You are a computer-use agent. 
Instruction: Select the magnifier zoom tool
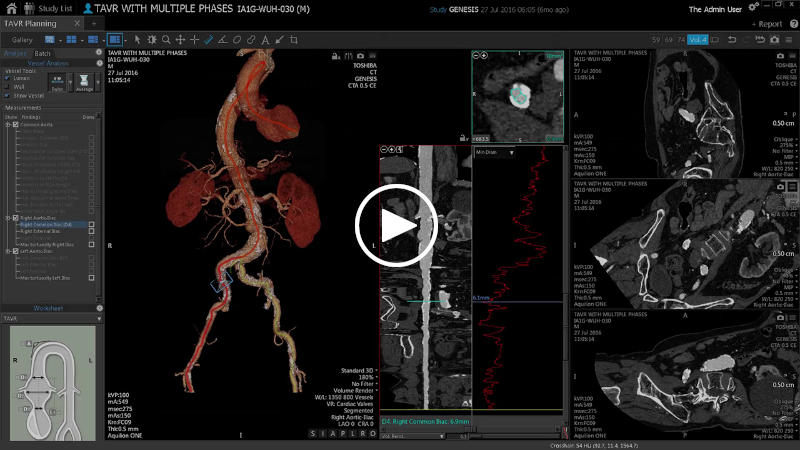[x=166, y=40]
